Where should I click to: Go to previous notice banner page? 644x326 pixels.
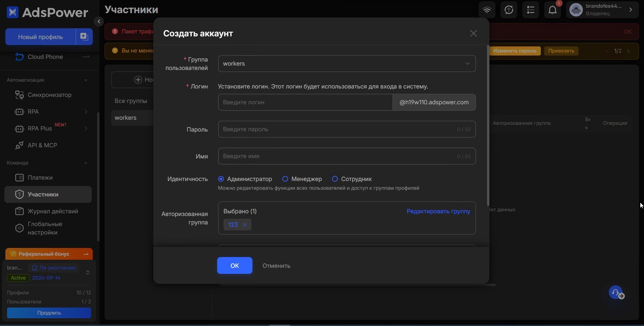608,51
